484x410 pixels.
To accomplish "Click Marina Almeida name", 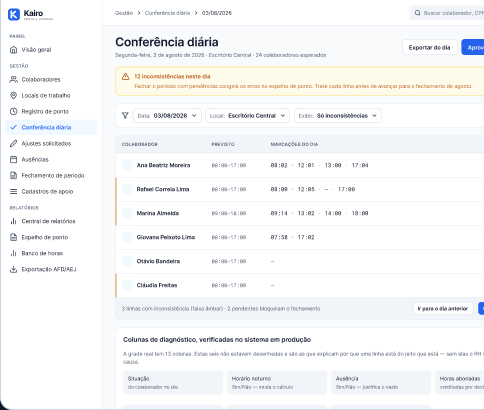I will tap(158, 213).
